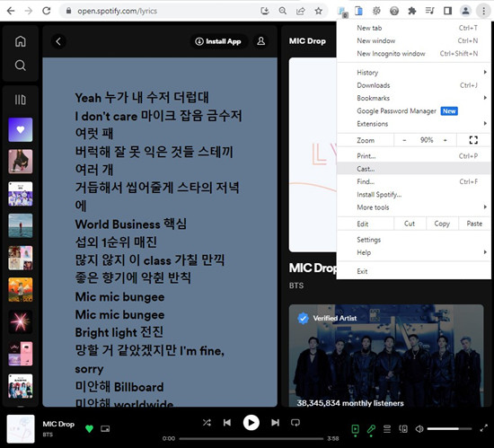Select Exit menu item
Screen dimensions: 494x448
coord(414,272)
